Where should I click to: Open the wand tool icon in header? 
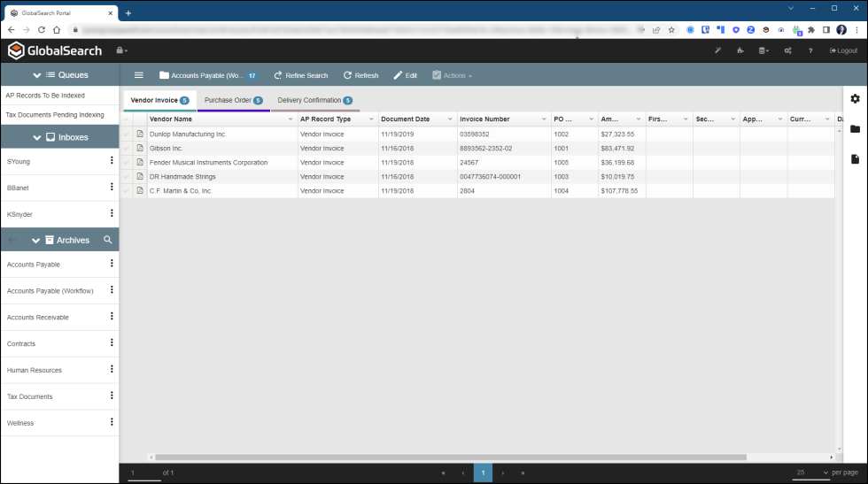[x=717, y=50]
